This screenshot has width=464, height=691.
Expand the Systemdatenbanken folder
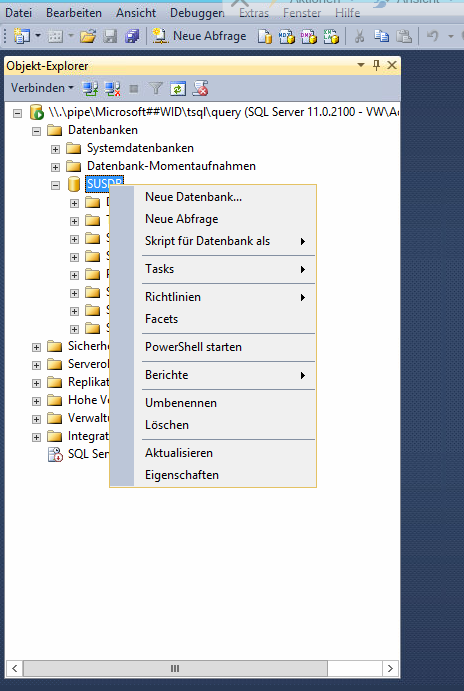[x=55, y=149]
